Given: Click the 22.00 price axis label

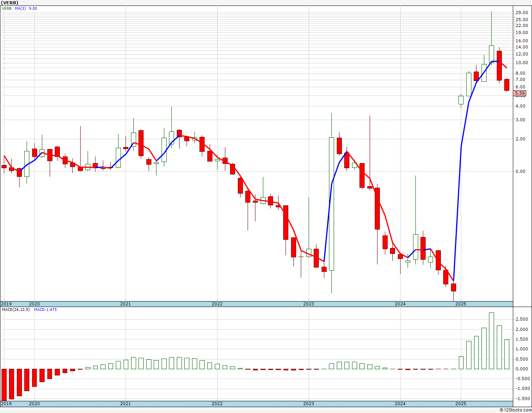Looking at the screenshot, I should tap(522, 25).
